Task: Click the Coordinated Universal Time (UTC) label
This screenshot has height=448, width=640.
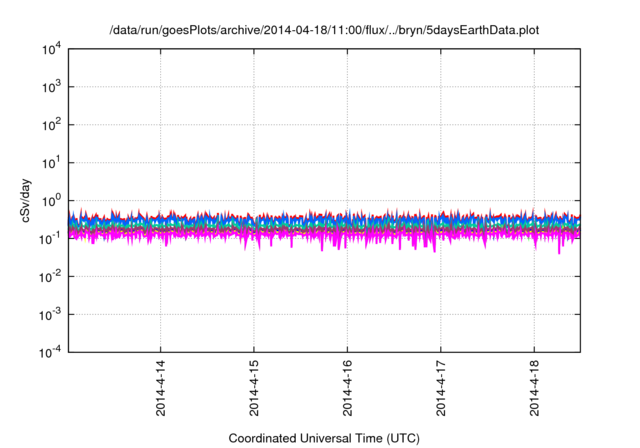Action: (324, 439)
